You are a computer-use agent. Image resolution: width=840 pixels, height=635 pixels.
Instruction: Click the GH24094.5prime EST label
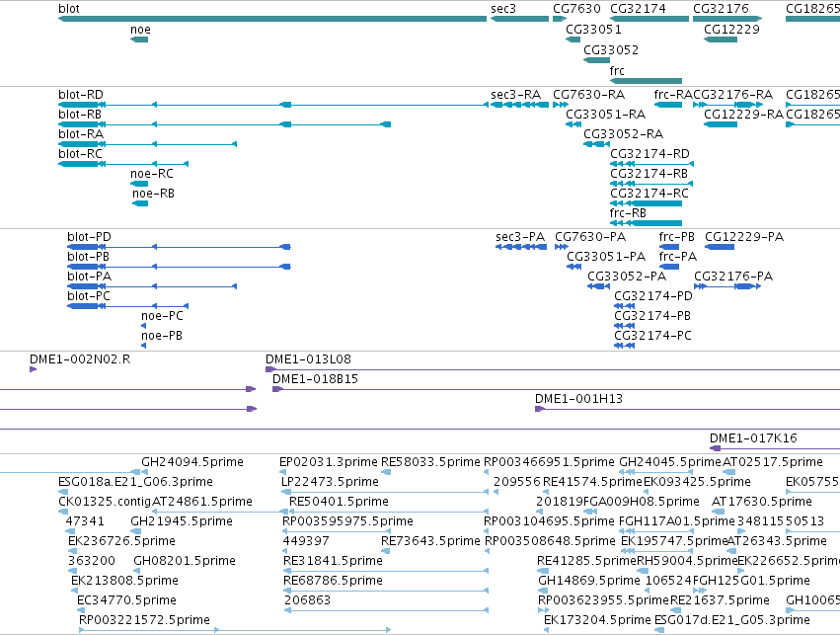[192, 462]
